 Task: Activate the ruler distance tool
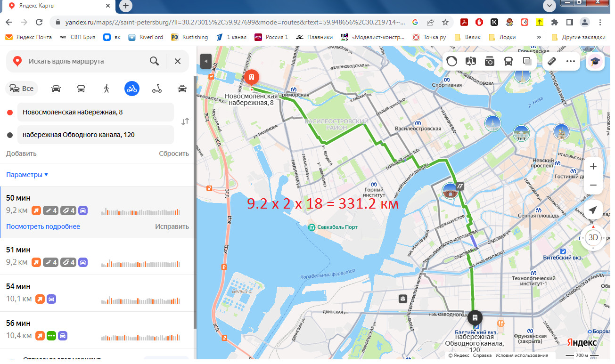coord(553,61)
